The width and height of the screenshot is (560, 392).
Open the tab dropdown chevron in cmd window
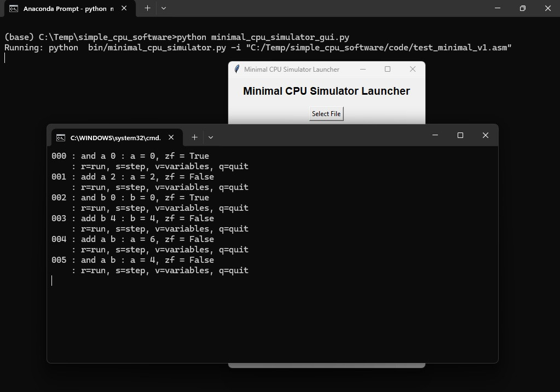(211, 137)
